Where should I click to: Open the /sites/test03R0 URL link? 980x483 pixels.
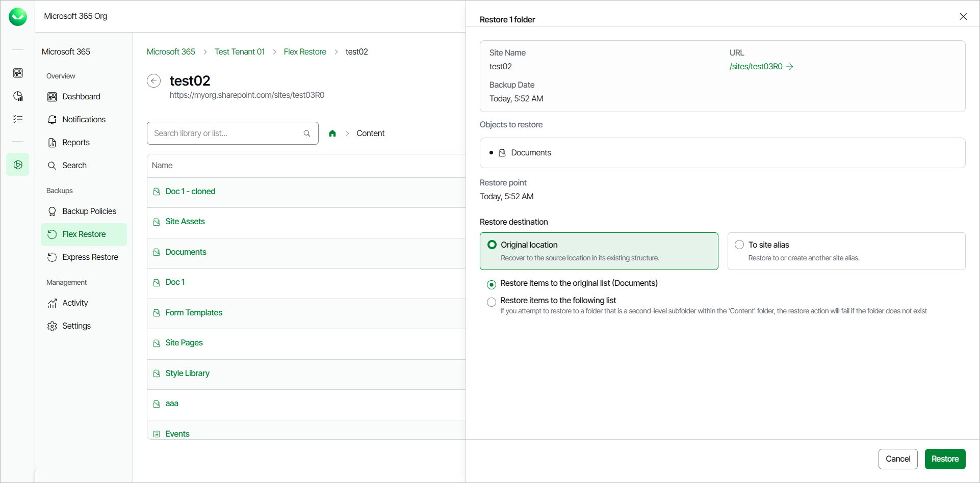[761, 66]
